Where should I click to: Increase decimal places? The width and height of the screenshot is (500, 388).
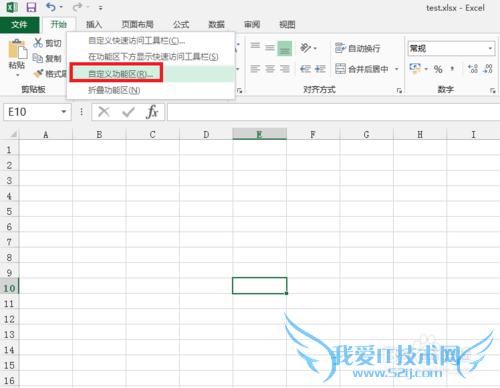[473, 69]
